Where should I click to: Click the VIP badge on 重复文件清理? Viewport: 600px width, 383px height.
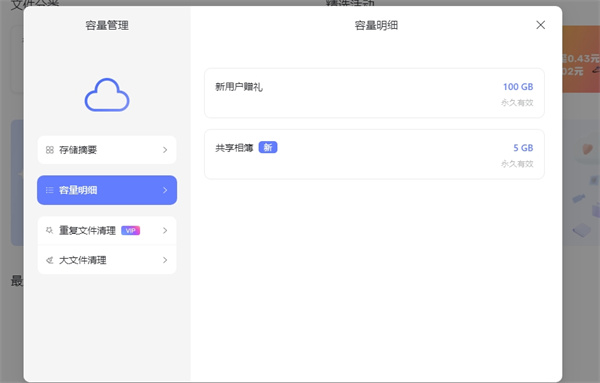coord(130,230)
